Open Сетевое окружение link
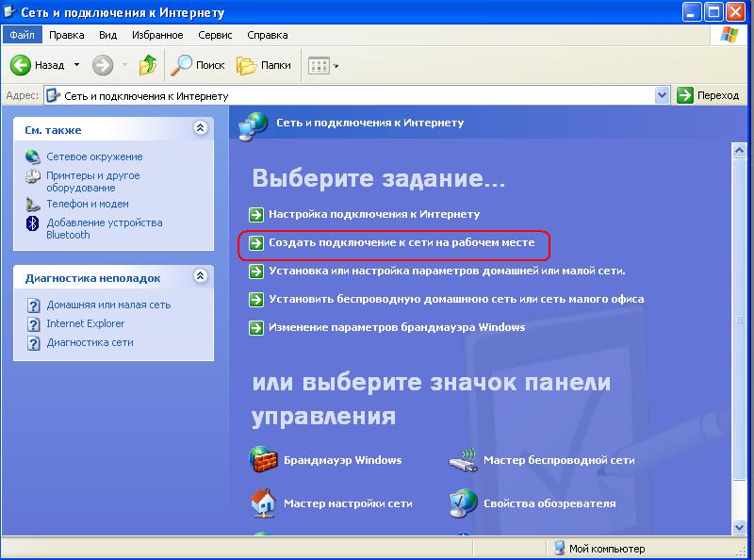This screenshot has height=560, width=754. [94, 156]
